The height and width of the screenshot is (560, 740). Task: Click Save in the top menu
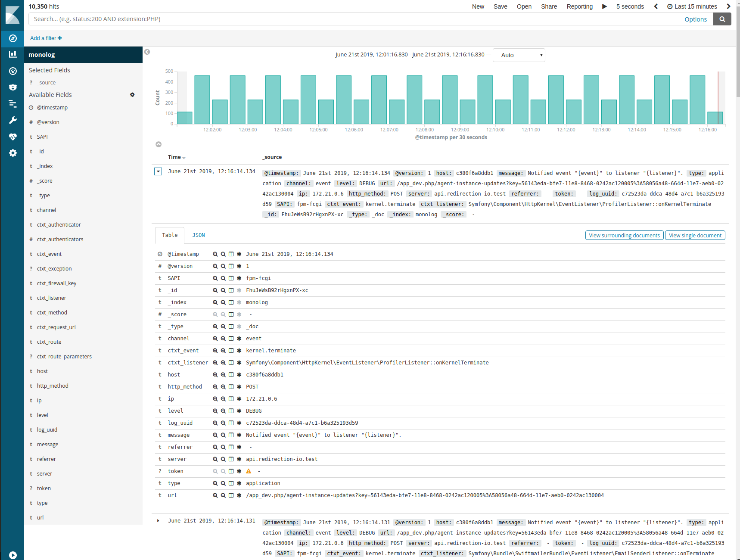click(x=501, y=6)
